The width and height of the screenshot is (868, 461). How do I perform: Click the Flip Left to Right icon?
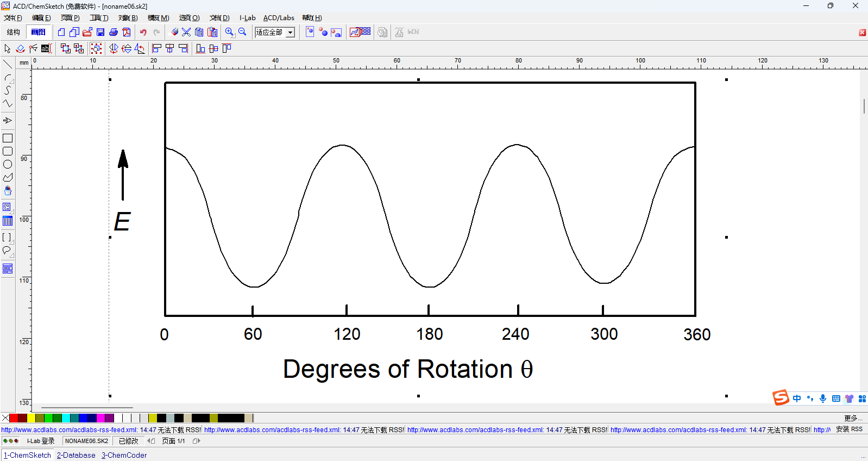114,48
